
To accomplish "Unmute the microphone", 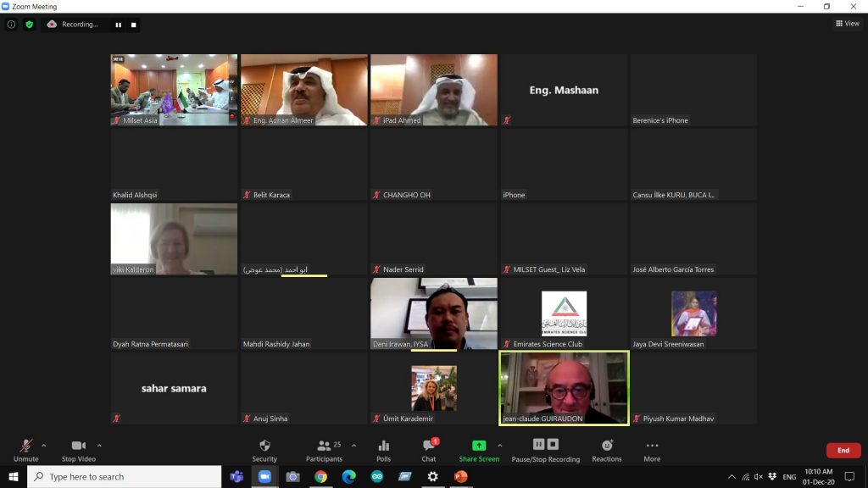I will coord(26,449).
